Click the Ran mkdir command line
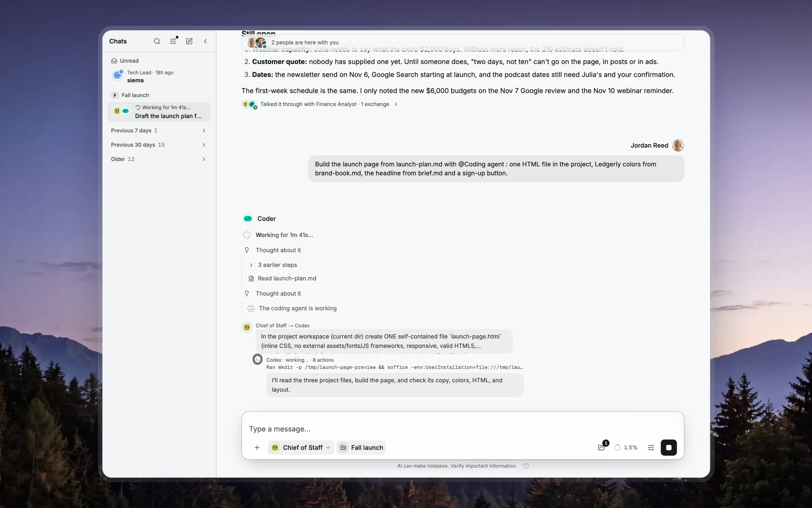The image size is (812, 508). 394,367
